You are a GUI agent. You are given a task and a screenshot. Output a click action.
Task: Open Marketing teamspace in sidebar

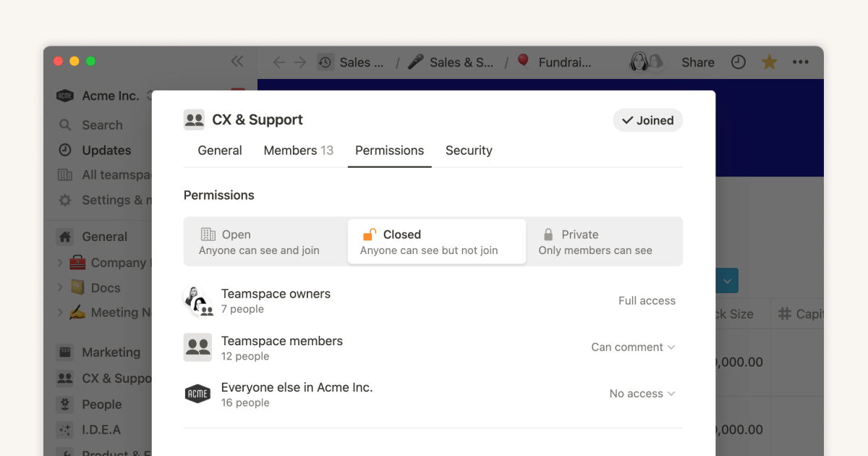111,352
